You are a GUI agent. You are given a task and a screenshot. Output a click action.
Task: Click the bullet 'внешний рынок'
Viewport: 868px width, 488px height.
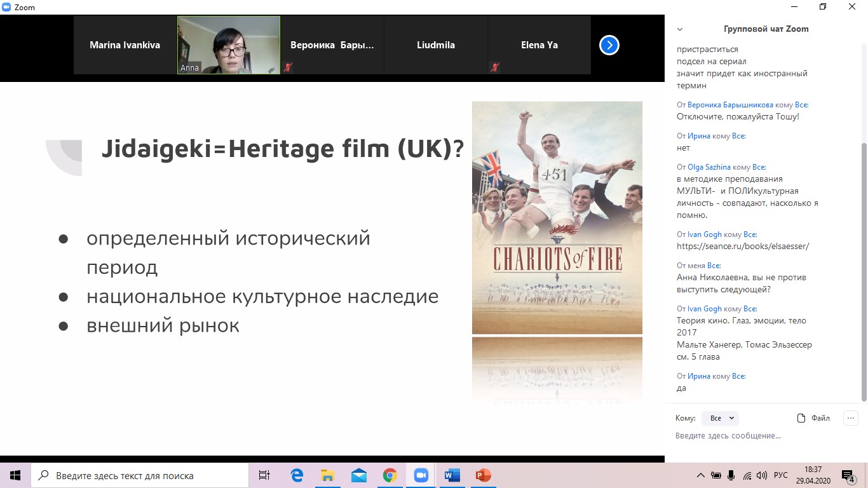(x=163, y=326)
